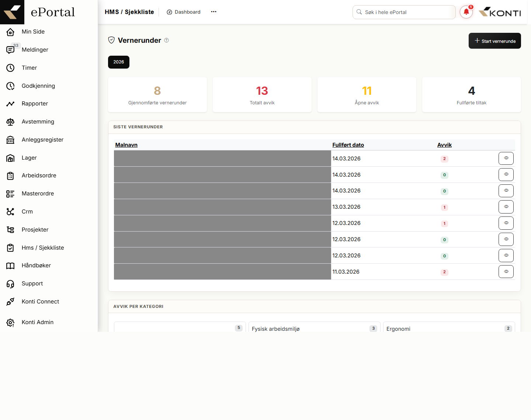Click the avvik badge 2 in 11.03.2026 row
This screenshot has width=531, height=420.
pyautogui.click(x=444, y=272)
